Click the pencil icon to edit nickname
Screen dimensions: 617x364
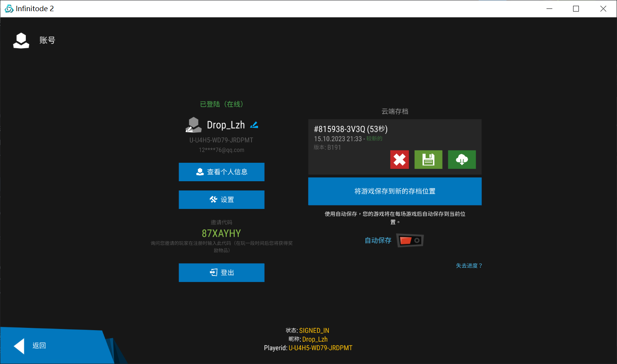(254, 125)
